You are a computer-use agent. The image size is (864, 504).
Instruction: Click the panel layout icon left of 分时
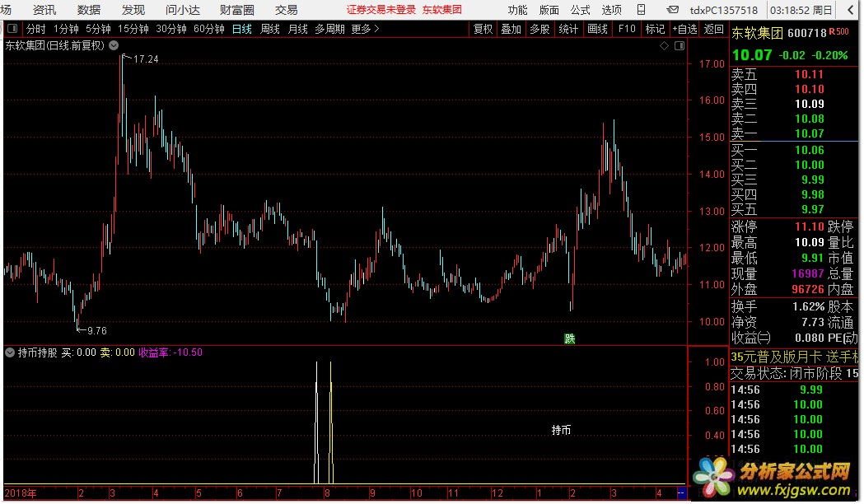click(12, 29)
